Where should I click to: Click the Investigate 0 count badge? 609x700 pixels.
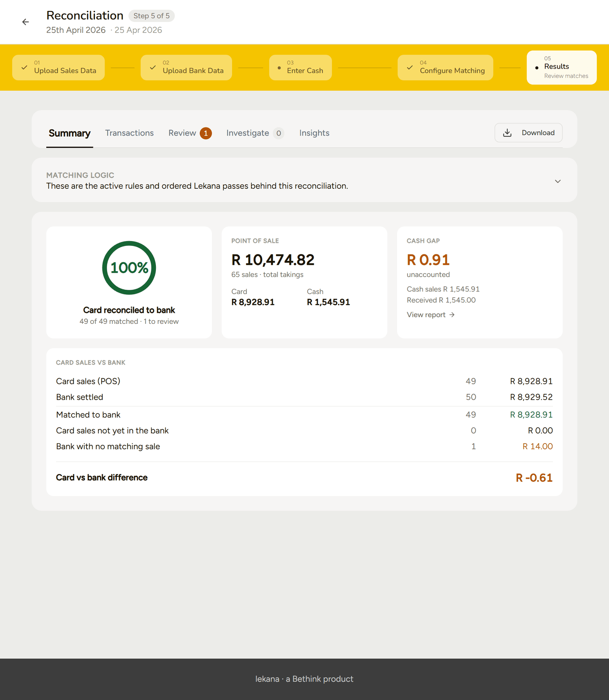pos(279,133)
